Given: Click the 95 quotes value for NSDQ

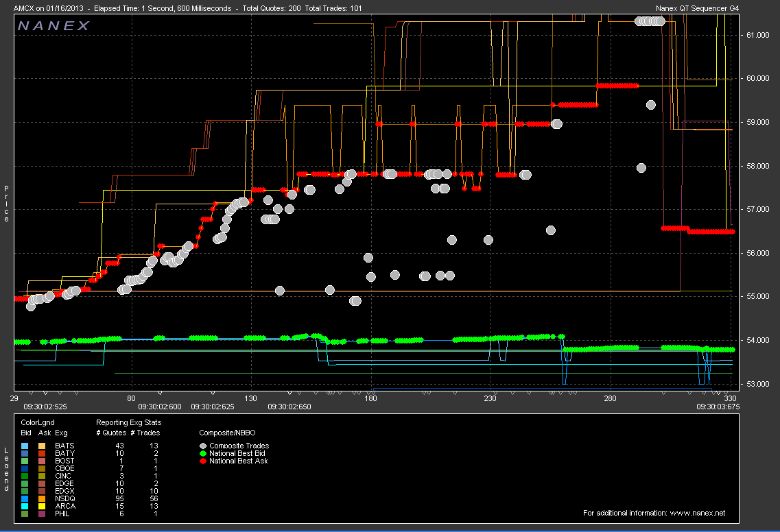Looking at the screenshot, I should tap(119, 498).
